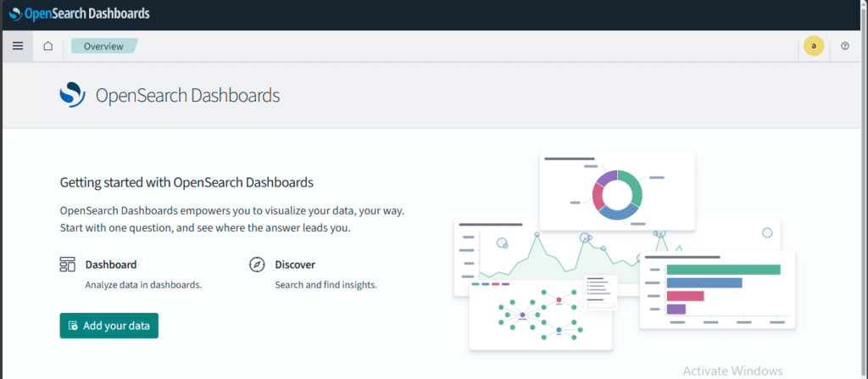Click the OpenSearch Dashboards page title
Screen dimensions: 868x379
[187, 95]
